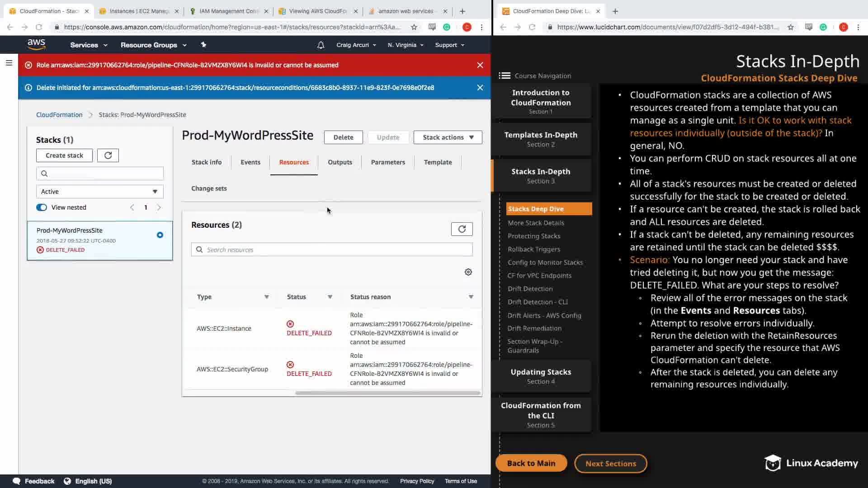Image resolution: width=868 pixels, height=488 pixels.
Task: Open the N. Virginia region menu
Action: pyautogui.click(x=406, y=45)
